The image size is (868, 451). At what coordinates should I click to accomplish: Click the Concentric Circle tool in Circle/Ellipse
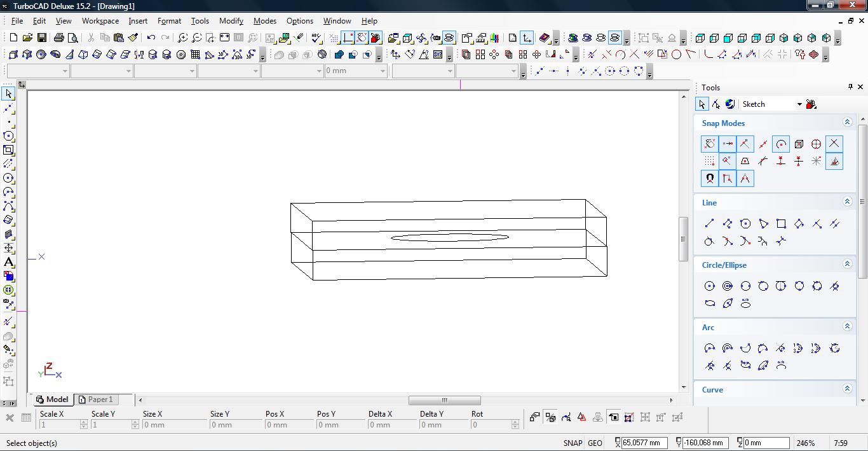coord(728,286)
